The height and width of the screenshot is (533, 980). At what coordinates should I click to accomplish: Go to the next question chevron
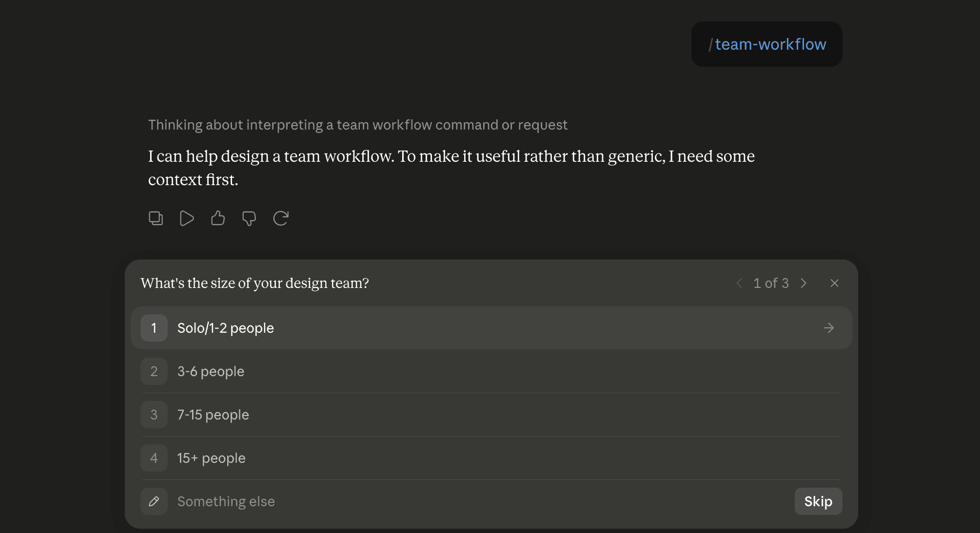[x=804, y=283]
